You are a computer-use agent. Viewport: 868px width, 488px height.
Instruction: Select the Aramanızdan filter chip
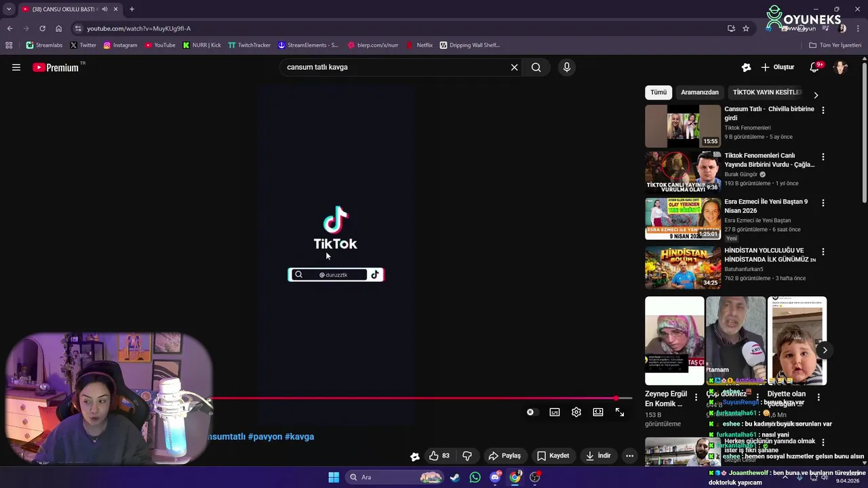coord(700,92)
